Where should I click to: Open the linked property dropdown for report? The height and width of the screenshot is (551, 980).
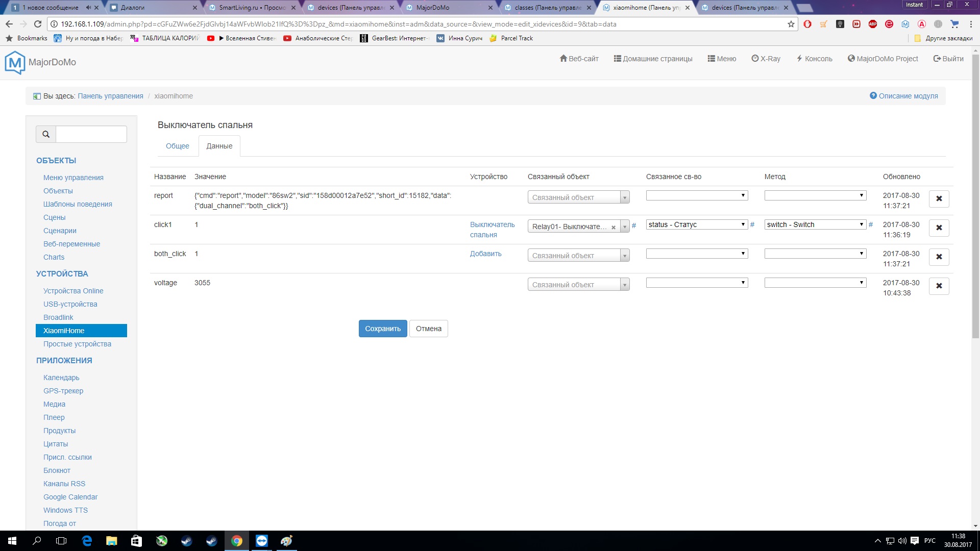pyautogui.click(x=697, y=195)
